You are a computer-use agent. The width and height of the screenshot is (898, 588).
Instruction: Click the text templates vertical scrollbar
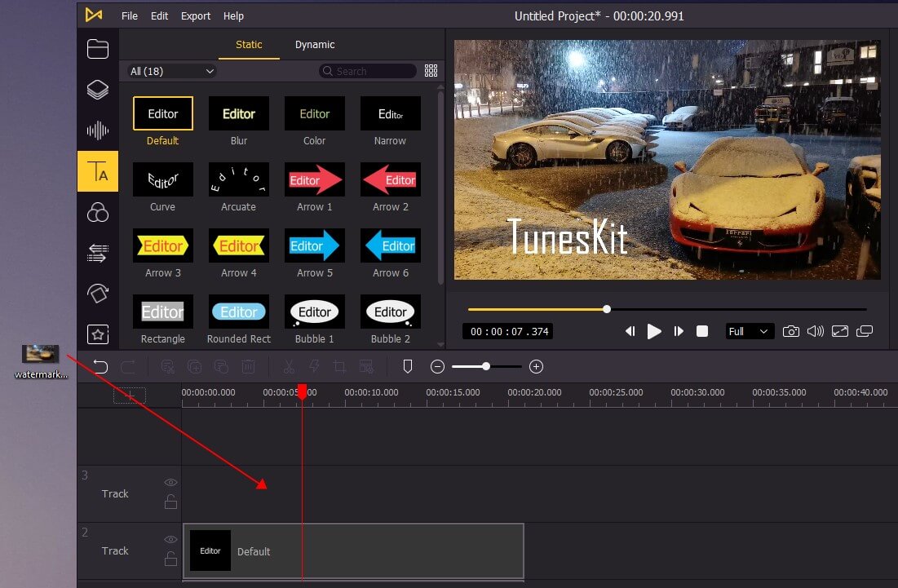pyautogui.click(x=440, y=188)
